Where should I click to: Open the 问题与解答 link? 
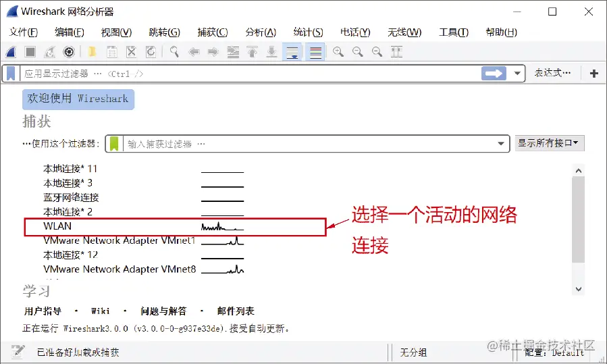tap(163, 311)
